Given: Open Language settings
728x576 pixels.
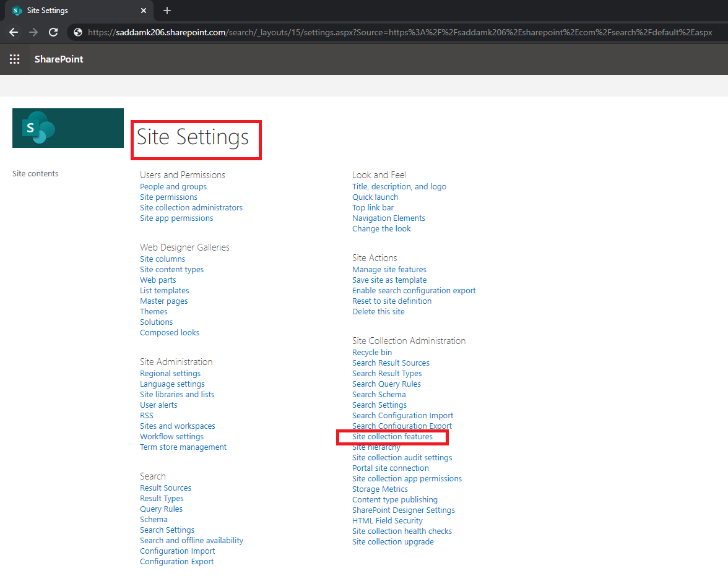Looking at the screenshot, I should 172,384.
